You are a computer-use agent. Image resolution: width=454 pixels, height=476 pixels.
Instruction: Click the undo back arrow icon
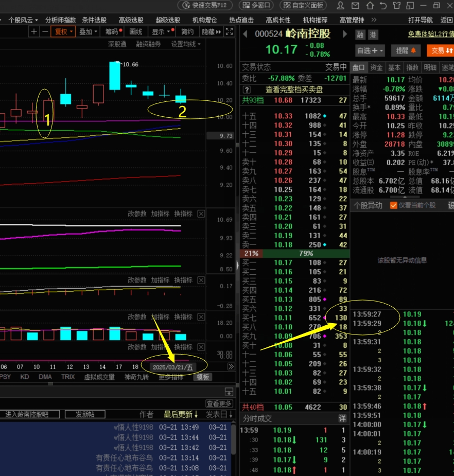383,5
